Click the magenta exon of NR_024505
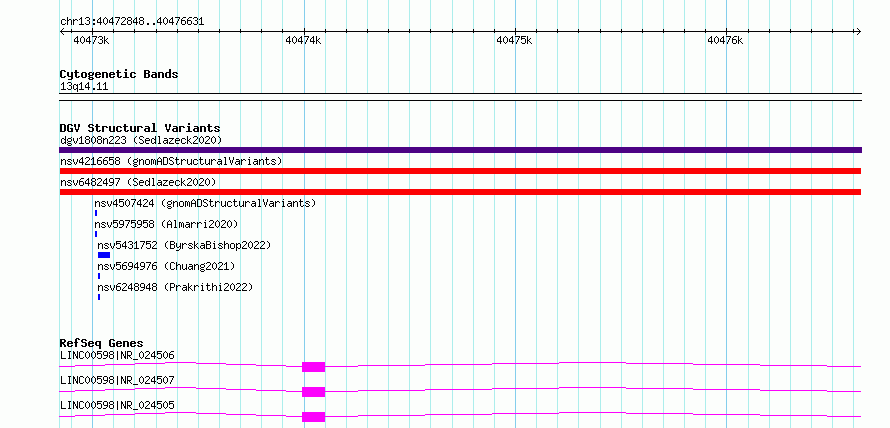890x428 pixels. click(313, 417)
